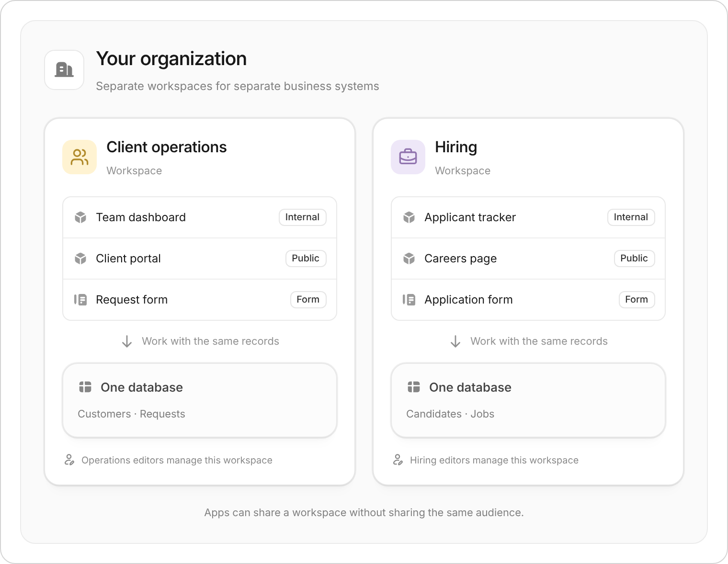This screenshot has height=564, width=728.
Task: Click the form icon beside Request form
Action: pyautogui.click(x=80, y=300)
